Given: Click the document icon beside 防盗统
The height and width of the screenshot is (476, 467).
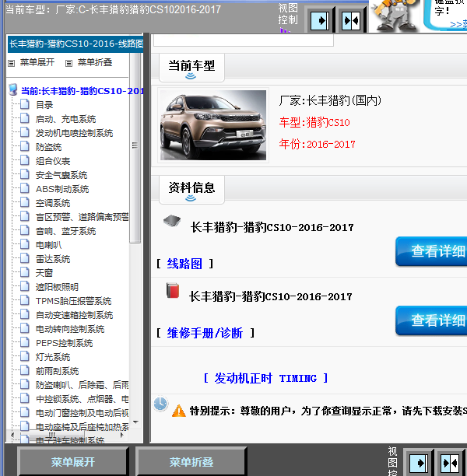Looking at the screenshot, I should [x=25, y=146].
